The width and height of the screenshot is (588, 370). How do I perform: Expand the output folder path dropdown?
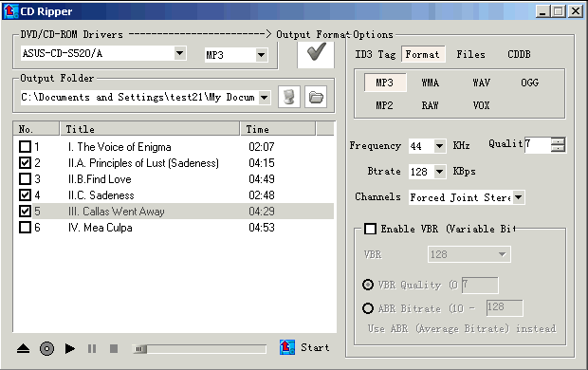[x=265, y=97]
